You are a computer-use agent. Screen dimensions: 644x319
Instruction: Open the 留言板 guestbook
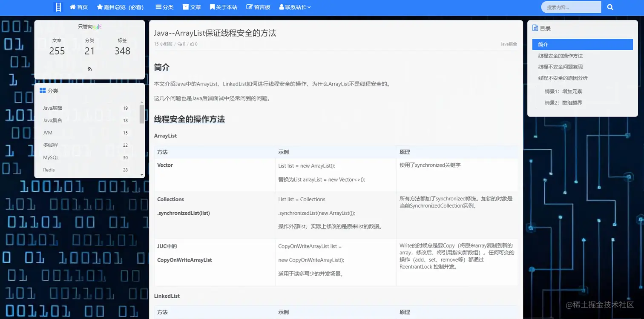258,7
